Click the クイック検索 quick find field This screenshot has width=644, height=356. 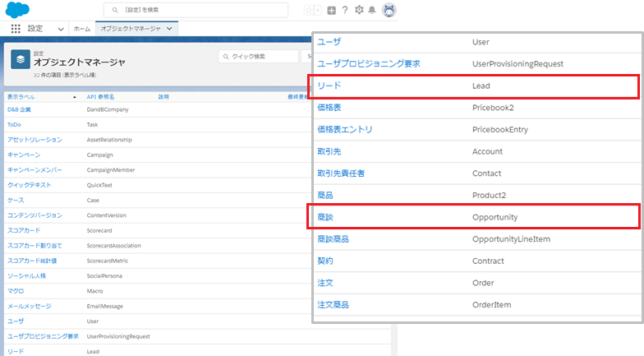[x=258, y=57]
